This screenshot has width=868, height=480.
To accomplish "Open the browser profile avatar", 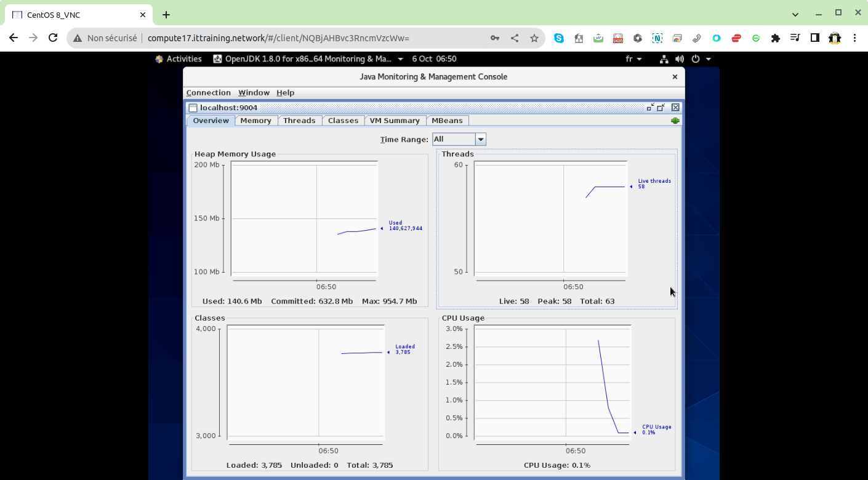I will (835, 38).
